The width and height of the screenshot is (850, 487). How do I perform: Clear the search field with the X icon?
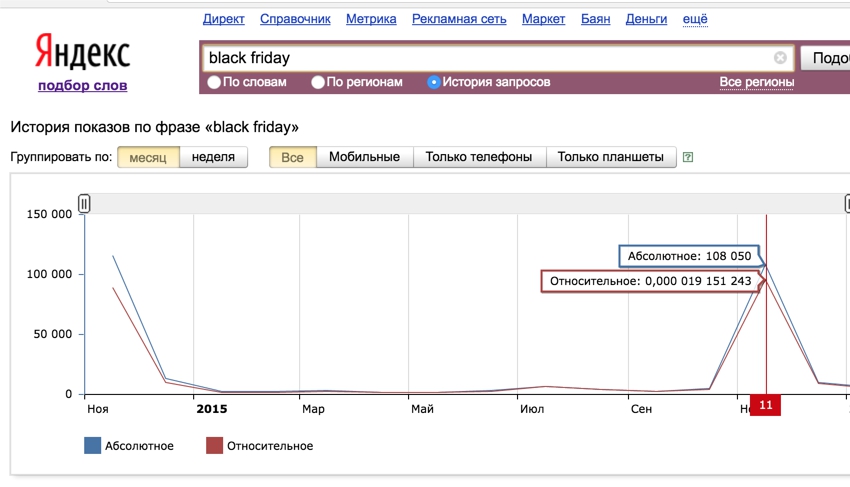[780, 57]
